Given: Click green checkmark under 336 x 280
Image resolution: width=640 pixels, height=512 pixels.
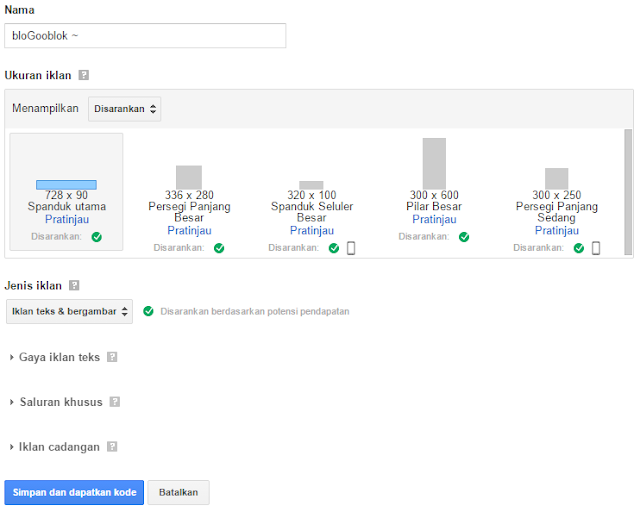Looking at the screenshot, I should point(219,248).
